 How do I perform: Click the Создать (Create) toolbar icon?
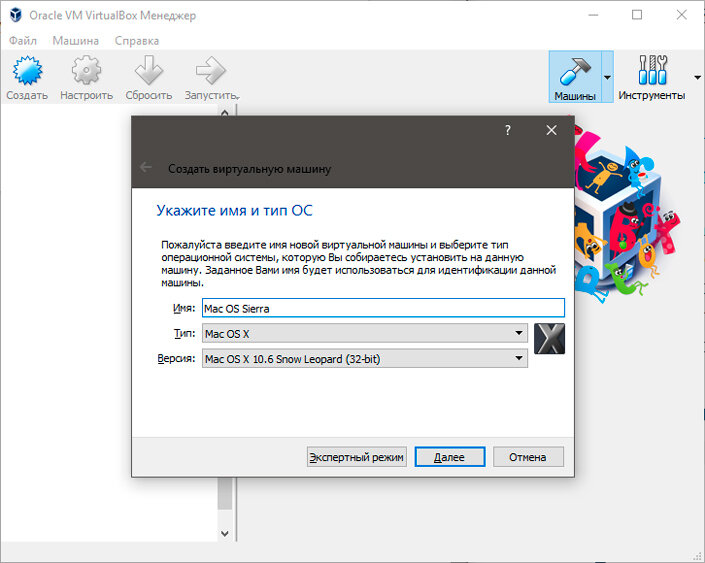[x=27, y=70]
